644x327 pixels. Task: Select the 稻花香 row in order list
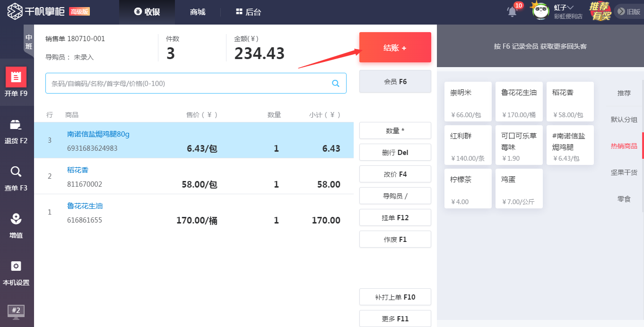click(194, 176)
